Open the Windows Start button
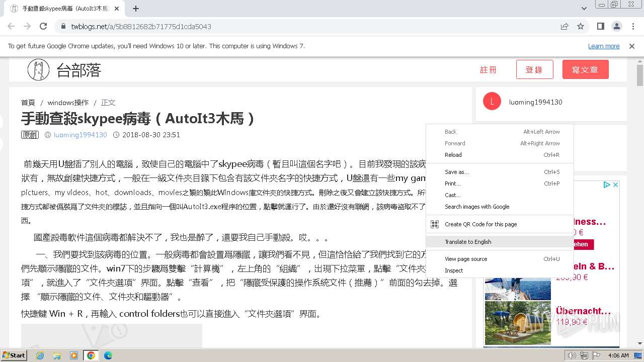Viewport: 644px width, 362px height. [x=14, y=355]
